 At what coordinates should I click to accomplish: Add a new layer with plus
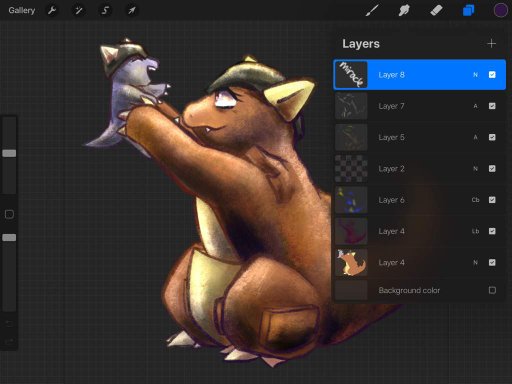point(491,44)
